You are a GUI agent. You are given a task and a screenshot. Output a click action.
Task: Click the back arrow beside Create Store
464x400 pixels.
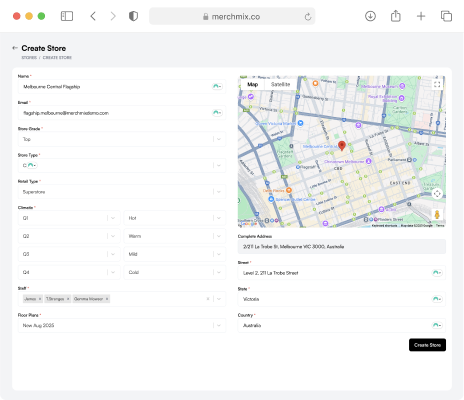[15, 48]
